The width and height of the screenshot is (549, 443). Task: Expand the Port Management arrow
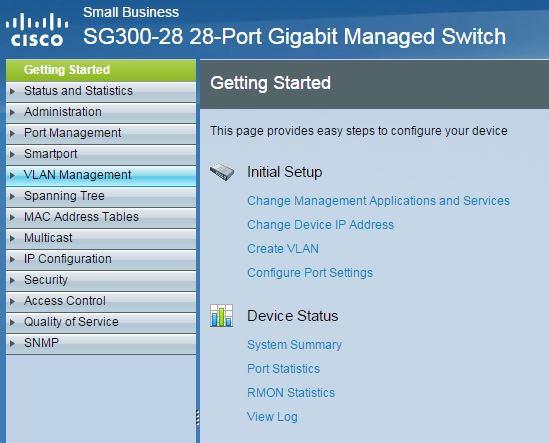tap(13, 133)
